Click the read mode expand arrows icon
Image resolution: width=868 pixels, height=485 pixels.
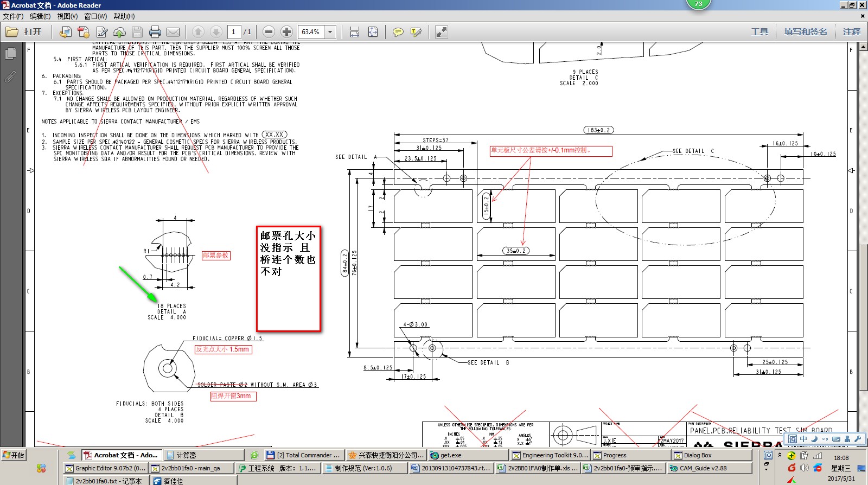point(442,32)
